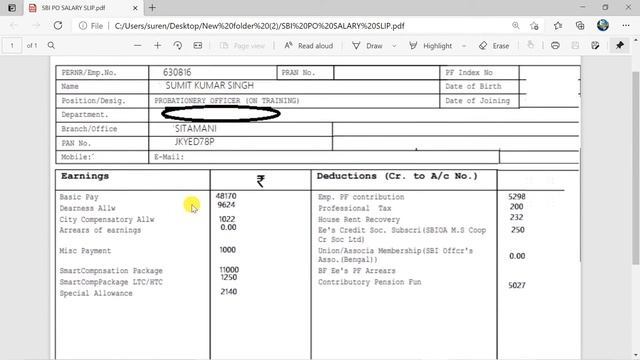Zoom in on the PDF

tap(158, 45)
